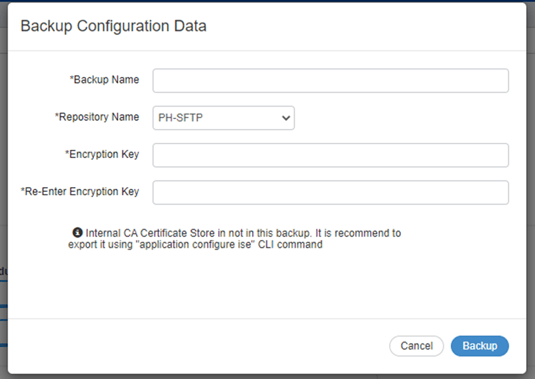
Task: Click the Backup Name input field
Action: click(331, 81)
